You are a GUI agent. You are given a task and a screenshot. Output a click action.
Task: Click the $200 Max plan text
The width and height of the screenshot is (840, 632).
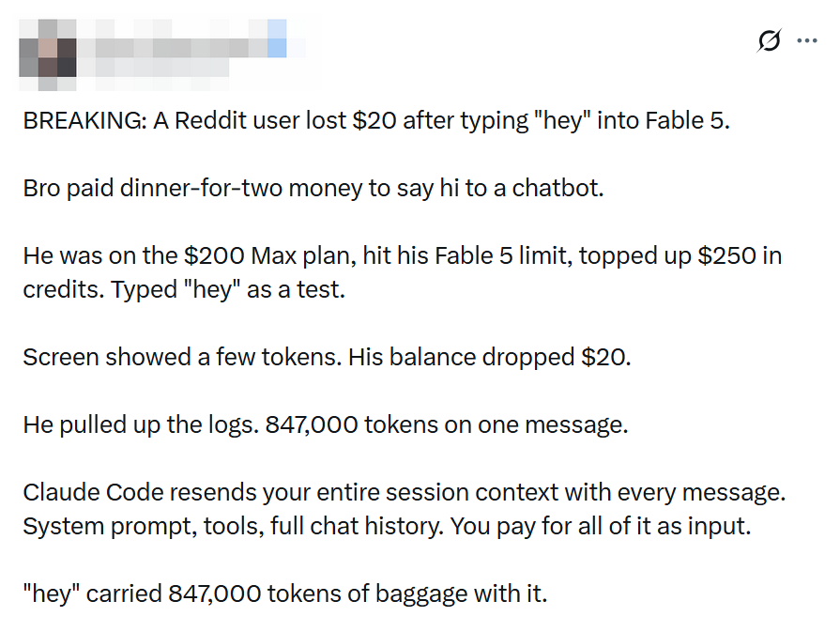(270, 255)
